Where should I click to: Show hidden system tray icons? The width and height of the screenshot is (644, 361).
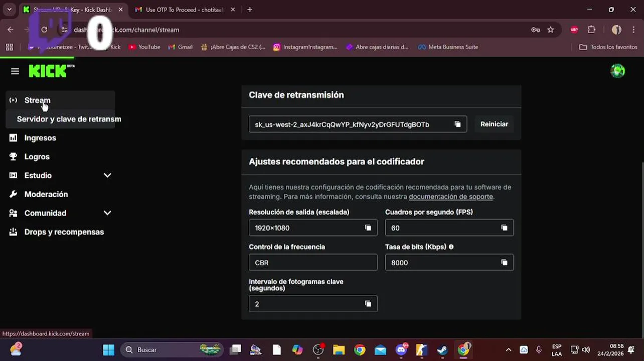click(509, 349)
